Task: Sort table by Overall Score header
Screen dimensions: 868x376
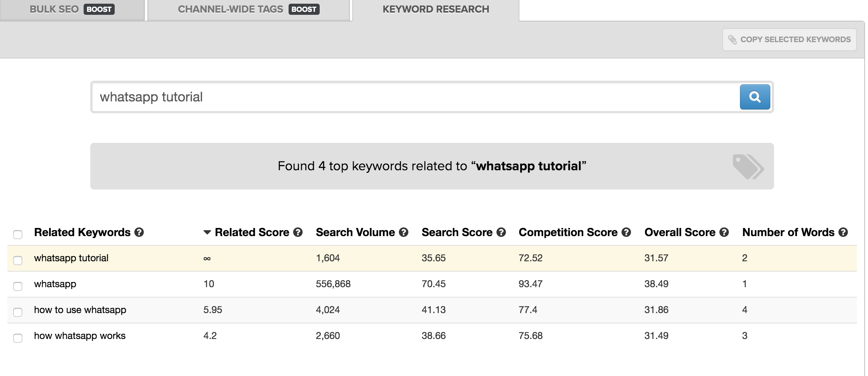Action: click(x=679, y=232)
